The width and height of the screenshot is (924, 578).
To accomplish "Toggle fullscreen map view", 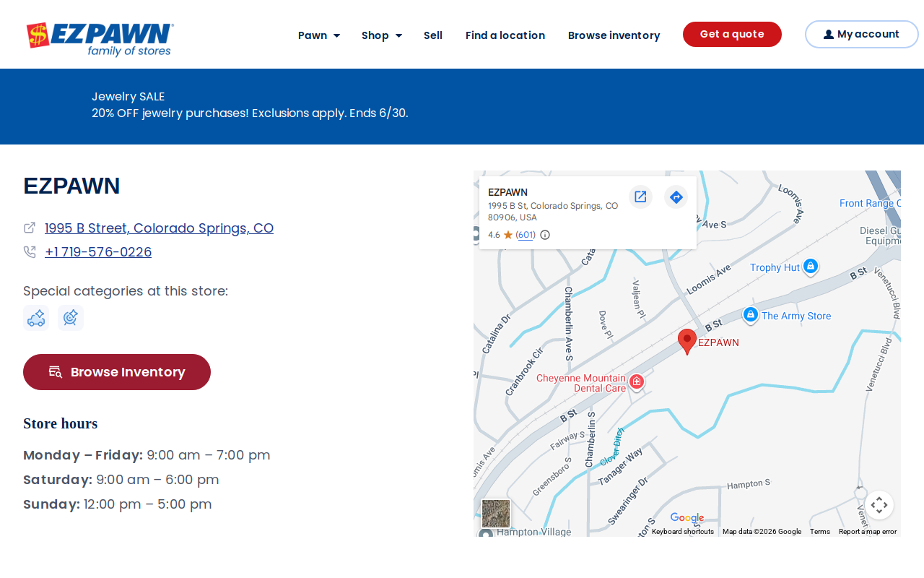I will [x=879, y=505].
